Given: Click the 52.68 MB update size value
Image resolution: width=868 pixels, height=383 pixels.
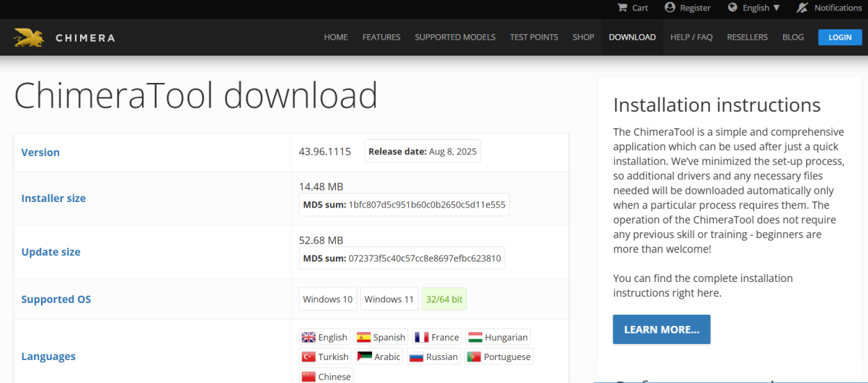Looking at the screenshot, I should (321, 240).
